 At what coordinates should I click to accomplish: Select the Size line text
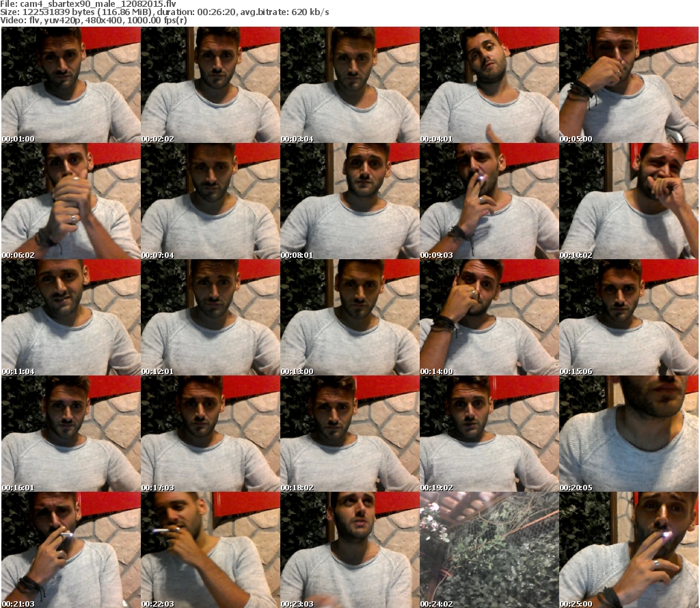click(x=165, y=12)
